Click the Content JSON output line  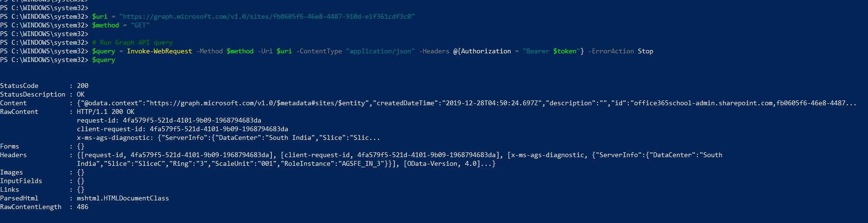pyautogui.click(x=466, y=103)
